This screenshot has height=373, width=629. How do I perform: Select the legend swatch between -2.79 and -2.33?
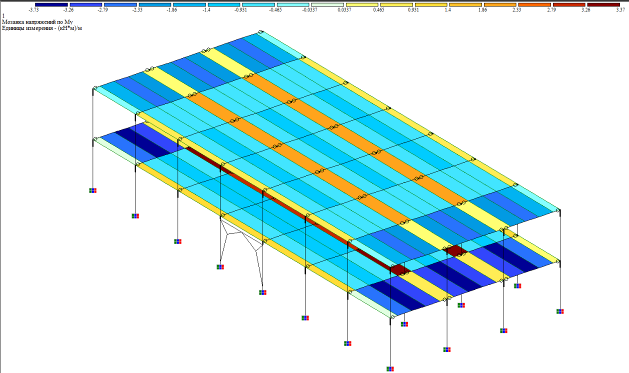point(120,5)
